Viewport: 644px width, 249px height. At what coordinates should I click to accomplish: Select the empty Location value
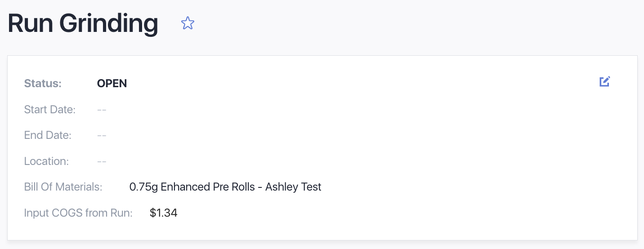click(x=102, y=161)
